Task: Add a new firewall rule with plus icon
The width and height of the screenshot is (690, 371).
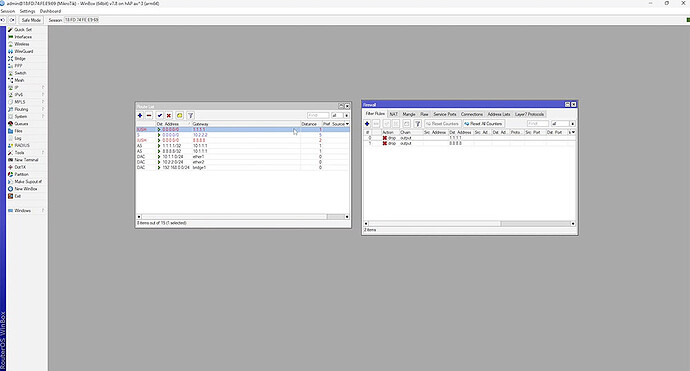Action: [367, 124]
